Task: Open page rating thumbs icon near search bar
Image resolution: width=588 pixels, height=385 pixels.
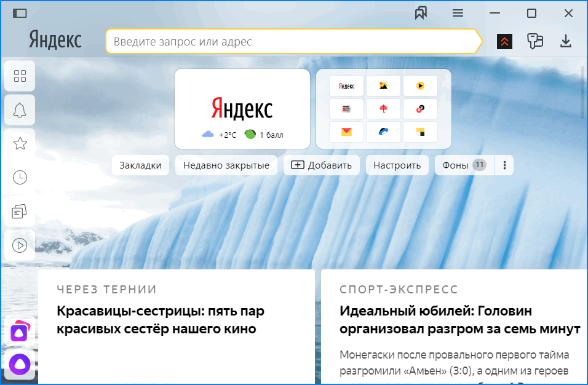Action: point(534,41)
